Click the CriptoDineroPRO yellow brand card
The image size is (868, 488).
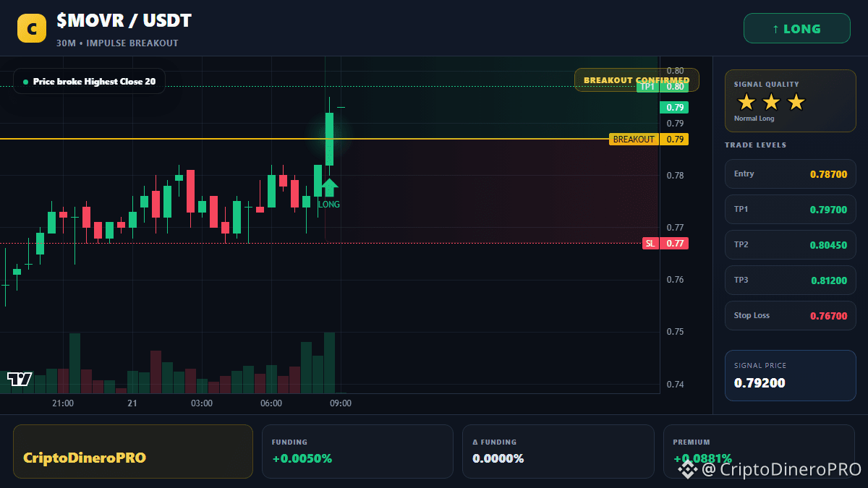tap(133, 451)
